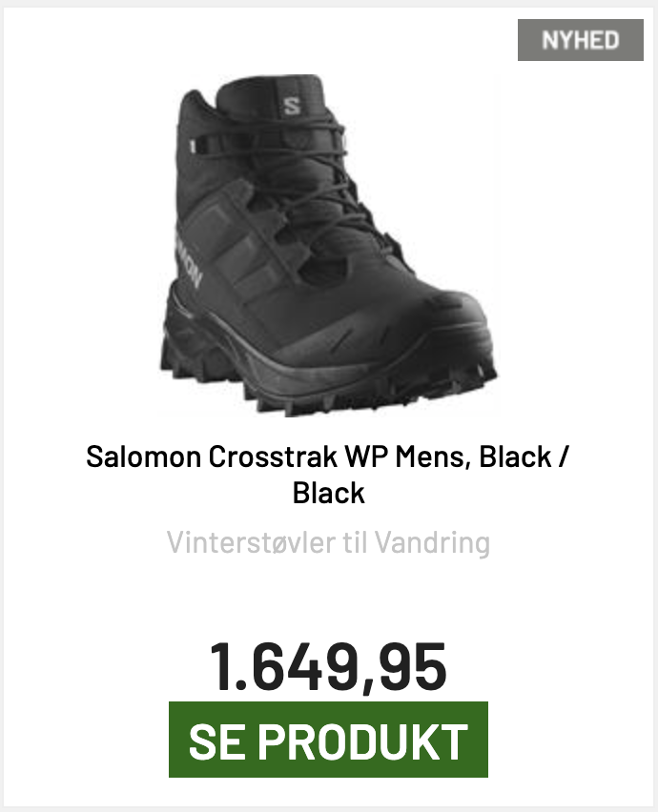The width and height of the screenshot is (658, 812).
Task: Click the word PRODUKT on the green button
Action: pyautogui.click(x=378, y=741)
